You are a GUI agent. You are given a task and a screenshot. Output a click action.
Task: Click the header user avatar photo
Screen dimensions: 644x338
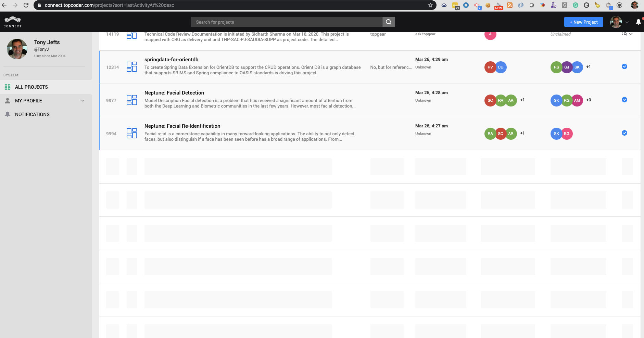coord(616,22)
